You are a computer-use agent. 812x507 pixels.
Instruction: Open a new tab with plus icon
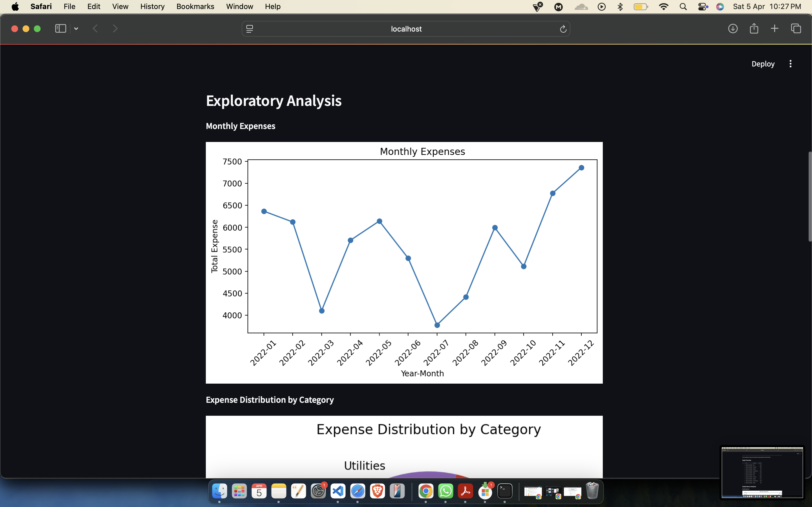tap(775, 28)
